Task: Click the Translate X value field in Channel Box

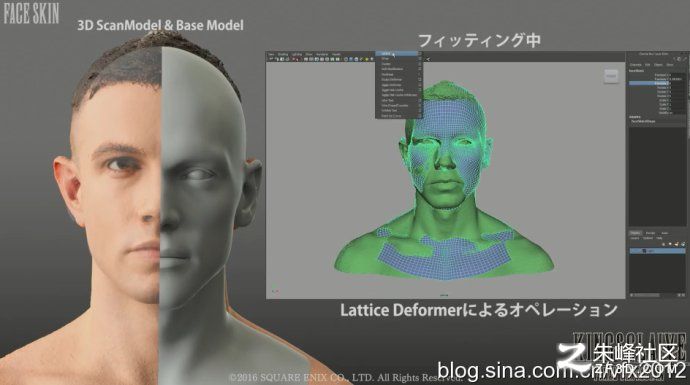Action: click(678, 75)
